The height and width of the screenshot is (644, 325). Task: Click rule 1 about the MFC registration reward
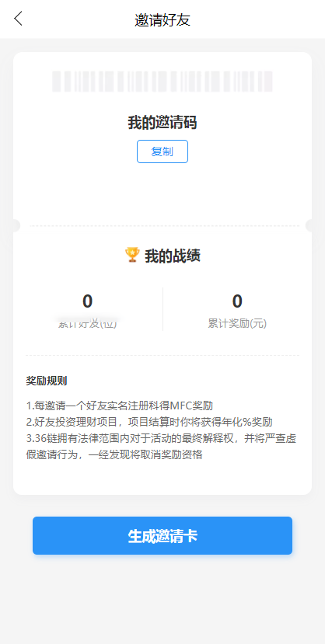click(120, 406)
